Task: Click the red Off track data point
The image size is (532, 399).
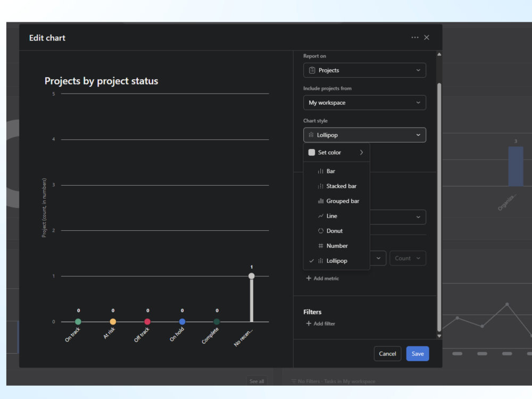Action: (147, 322)
